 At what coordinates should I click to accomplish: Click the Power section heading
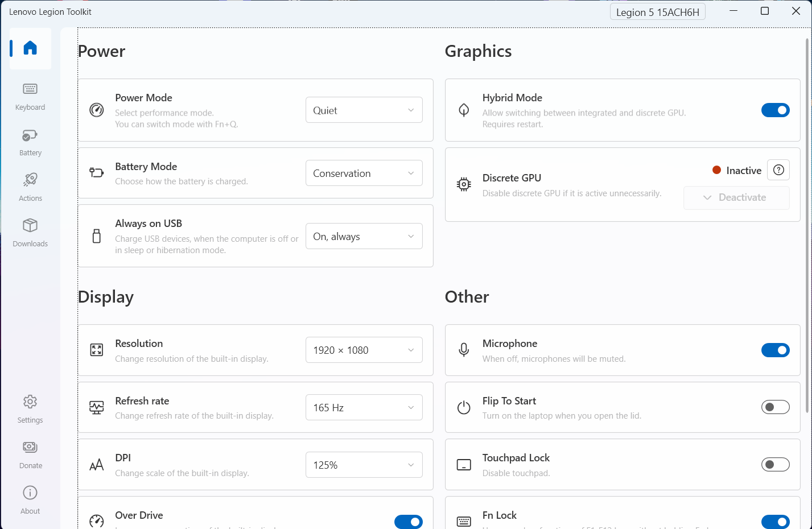[102, 51]
